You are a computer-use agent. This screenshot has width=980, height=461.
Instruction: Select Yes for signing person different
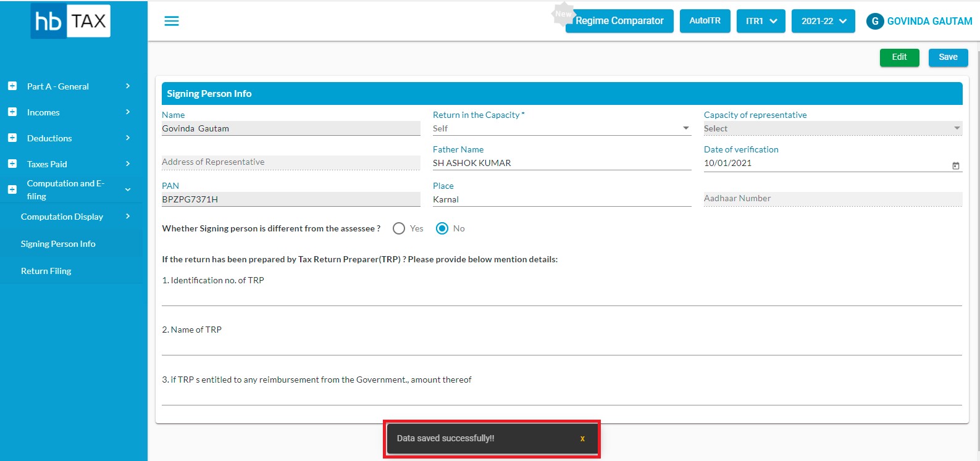pos(399,228)
